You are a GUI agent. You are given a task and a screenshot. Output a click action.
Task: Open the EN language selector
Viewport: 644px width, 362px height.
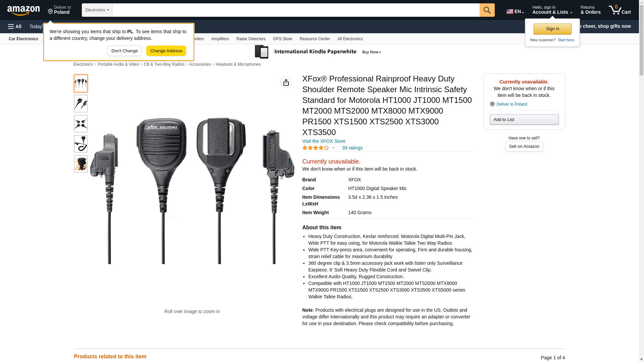515,11
